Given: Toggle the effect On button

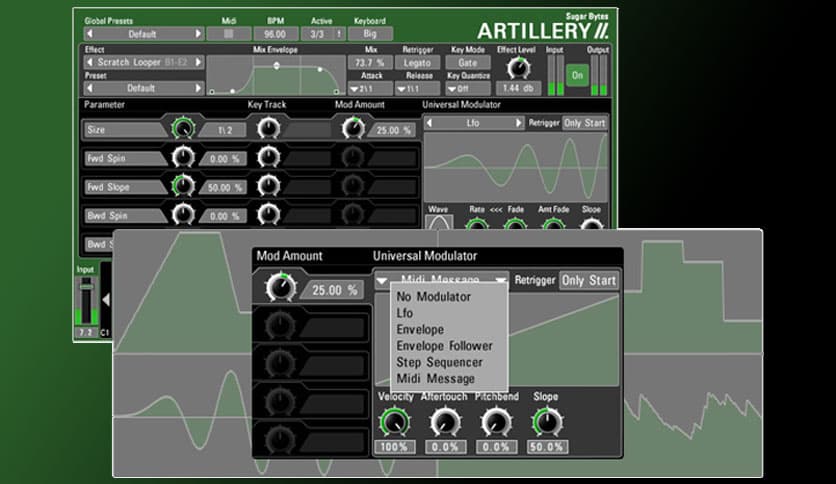Looking at the screenshot, I should point(577,75).
